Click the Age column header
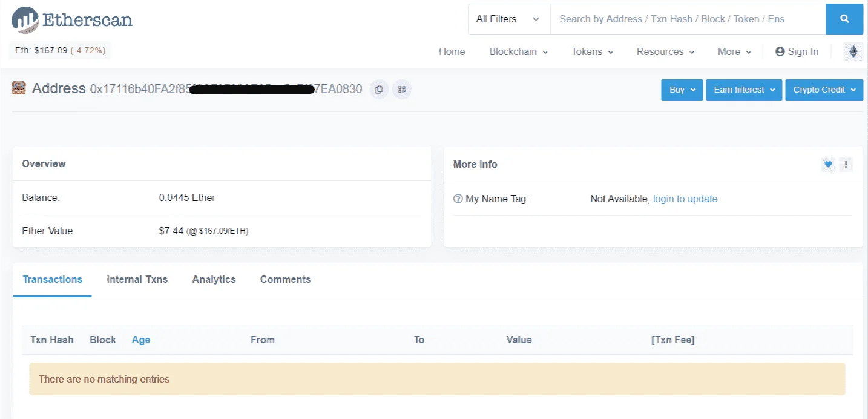 coord(141,340)
